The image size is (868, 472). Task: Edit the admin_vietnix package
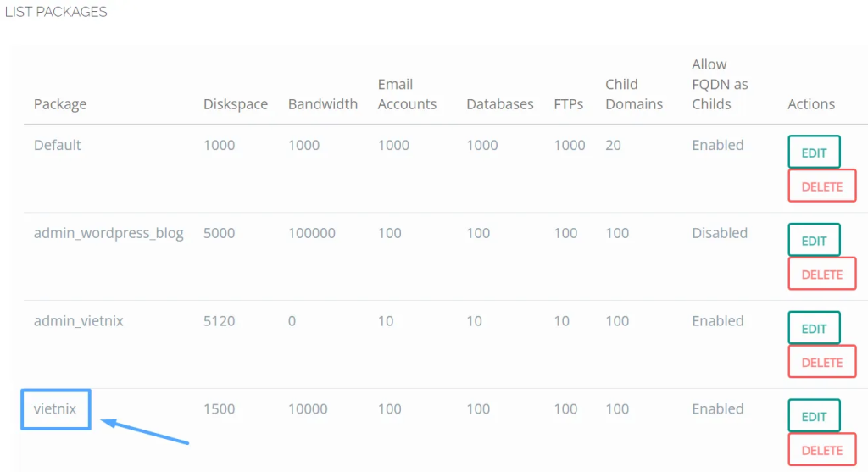pyautogui.click(x=814, y=329)
